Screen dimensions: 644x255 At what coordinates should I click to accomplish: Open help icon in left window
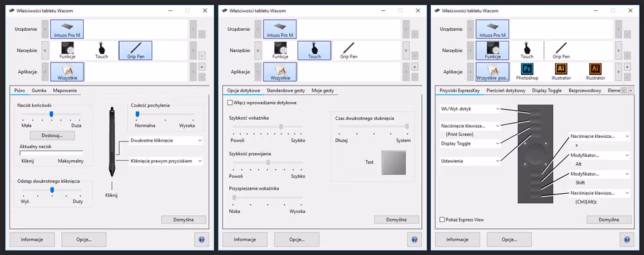(201, 240)
